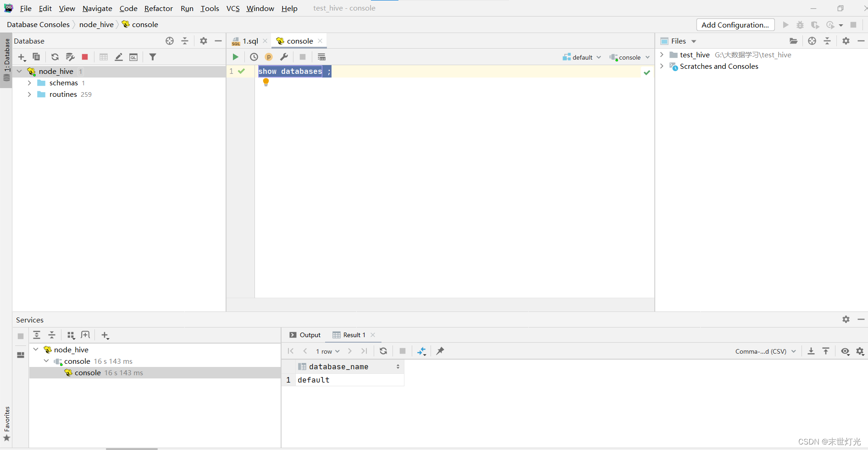The image size is (868, 450).
Task: Open the File menu
Action: pos(26,8)
